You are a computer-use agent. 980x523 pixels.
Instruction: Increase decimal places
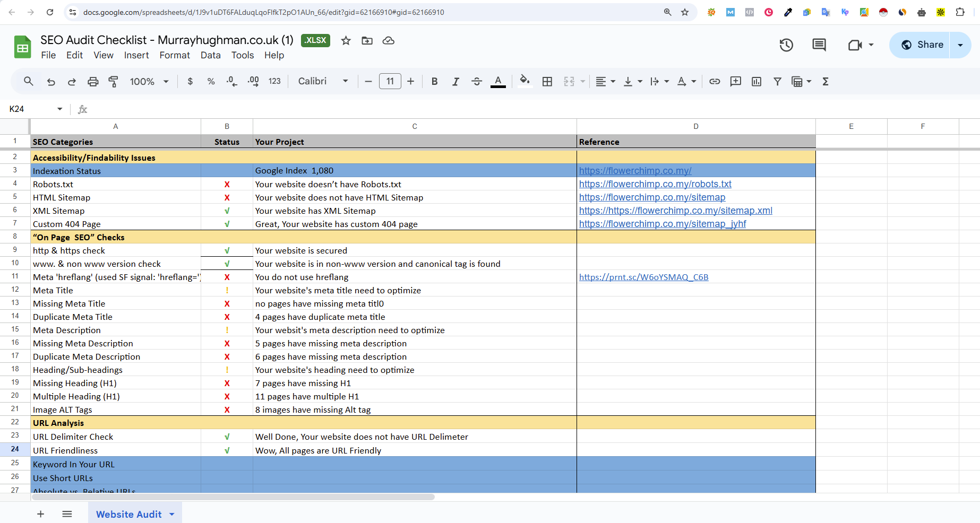(253, 81)
